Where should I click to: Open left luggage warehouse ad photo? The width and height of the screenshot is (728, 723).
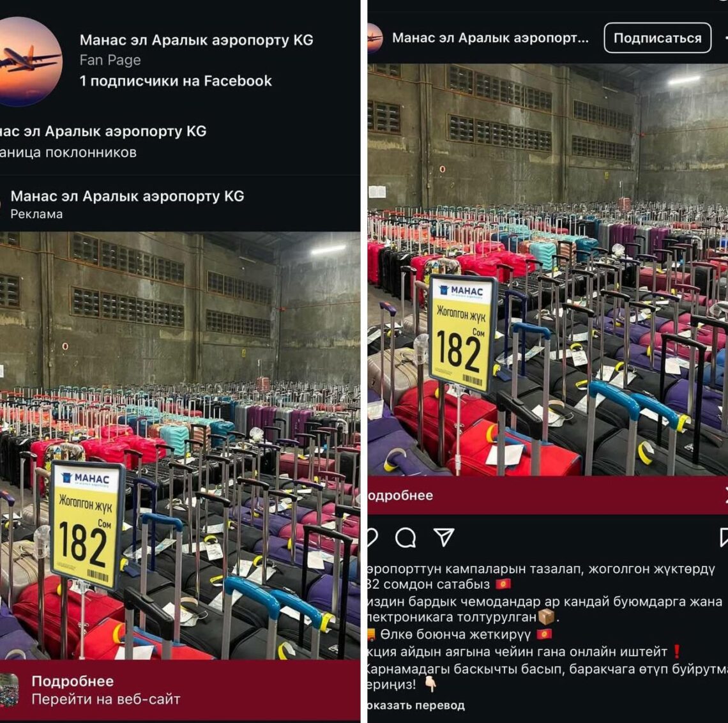[x=180, y=446]
